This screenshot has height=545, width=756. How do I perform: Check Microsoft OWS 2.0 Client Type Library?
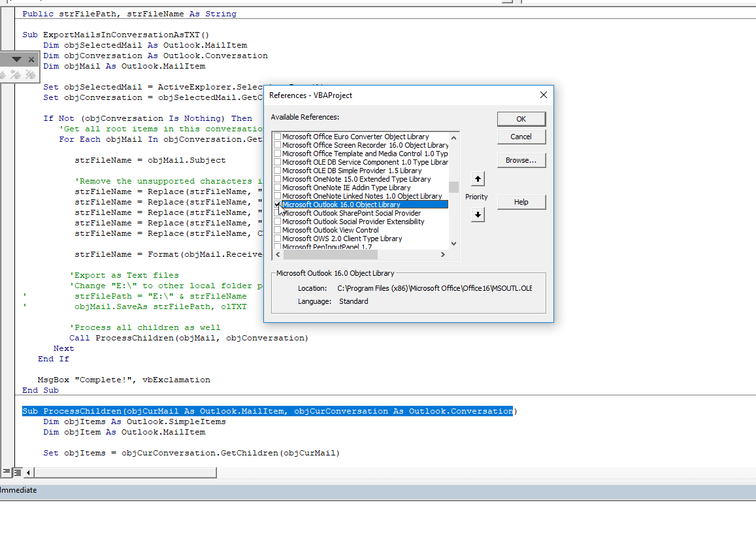point(277,239)
